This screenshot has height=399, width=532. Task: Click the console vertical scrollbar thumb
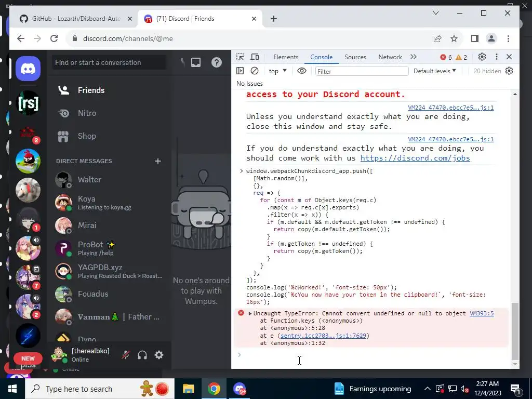pos(515,331)
